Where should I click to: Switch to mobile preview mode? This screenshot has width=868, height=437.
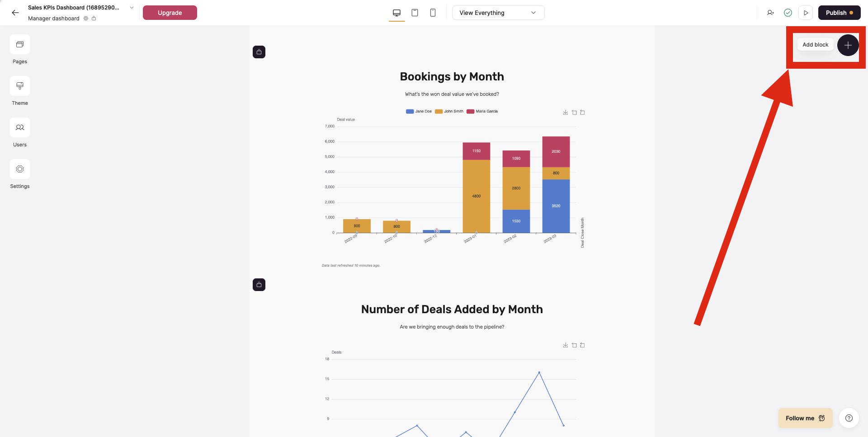click(x=433, y=13)
